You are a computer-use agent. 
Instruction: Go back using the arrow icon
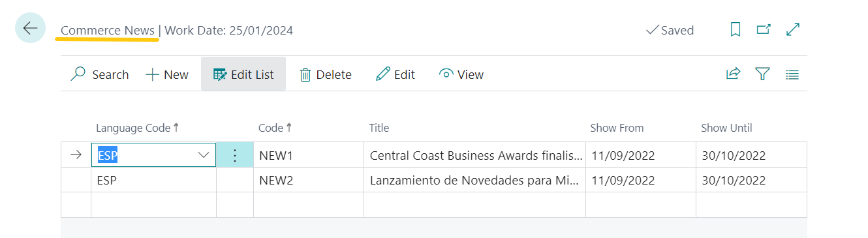(x=30, y=28)
